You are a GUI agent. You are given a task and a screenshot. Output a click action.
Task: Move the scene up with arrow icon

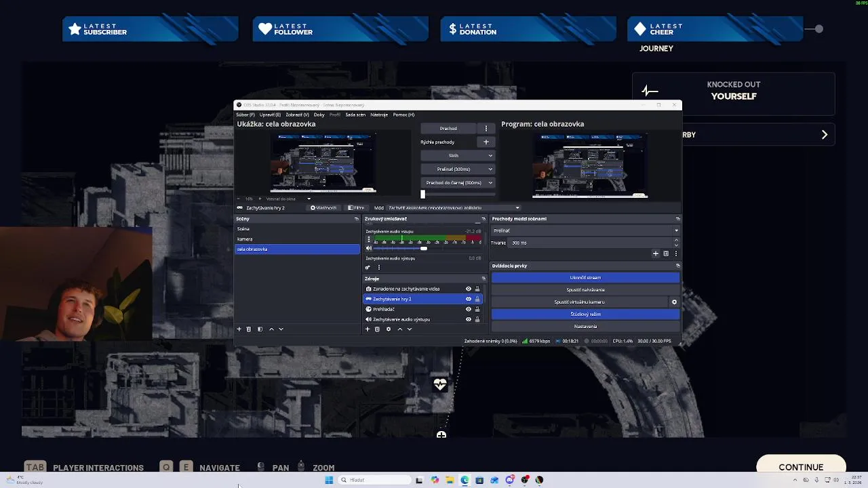(271, 329)
